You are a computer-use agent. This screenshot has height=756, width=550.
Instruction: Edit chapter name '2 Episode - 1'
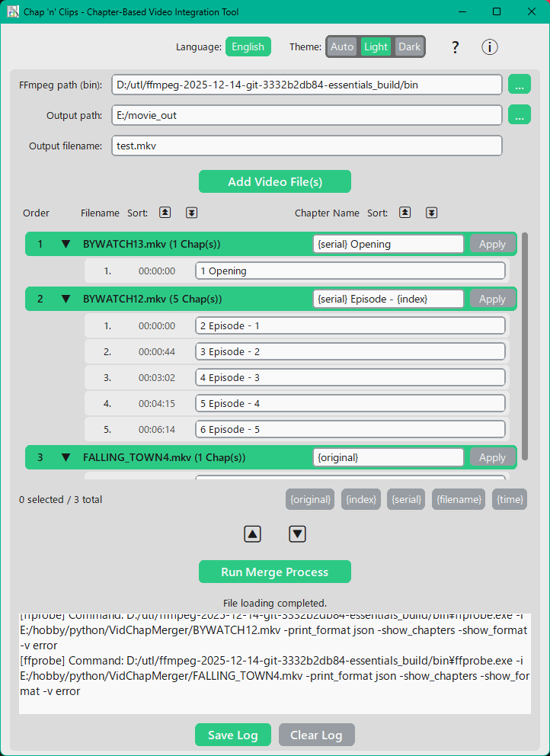350,326
